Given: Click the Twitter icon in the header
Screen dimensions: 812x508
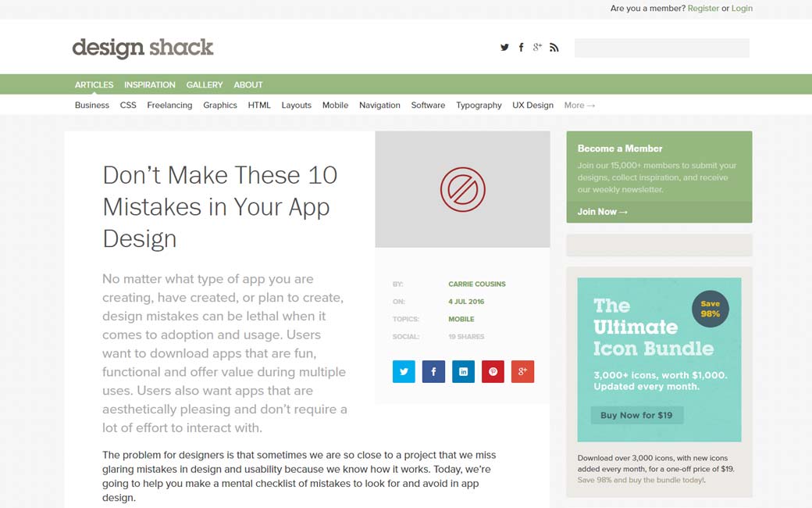Looking at the screenshot, I should pyautogui.click(x=504, y=48).
